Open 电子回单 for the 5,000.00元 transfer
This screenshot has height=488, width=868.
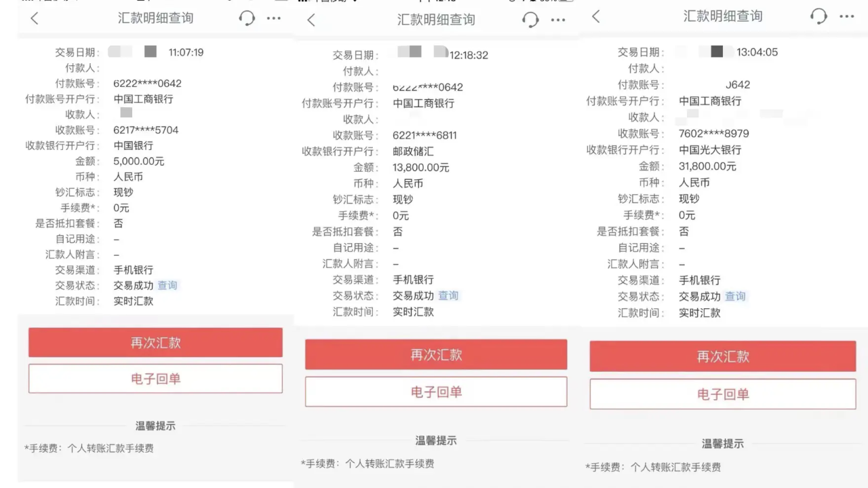pos(155,379)
